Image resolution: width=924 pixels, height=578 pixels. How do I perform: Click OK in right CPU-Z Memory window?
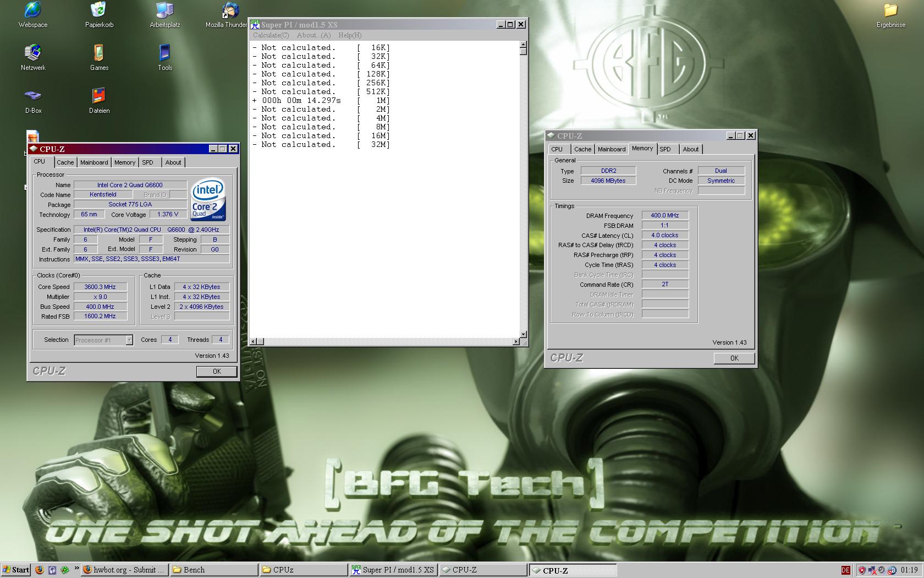(734, 358)
